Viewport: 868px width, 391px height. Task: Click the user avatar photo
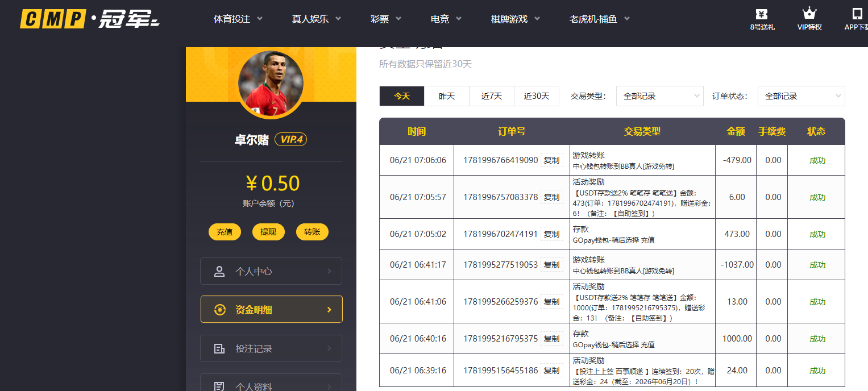(271, 84)
